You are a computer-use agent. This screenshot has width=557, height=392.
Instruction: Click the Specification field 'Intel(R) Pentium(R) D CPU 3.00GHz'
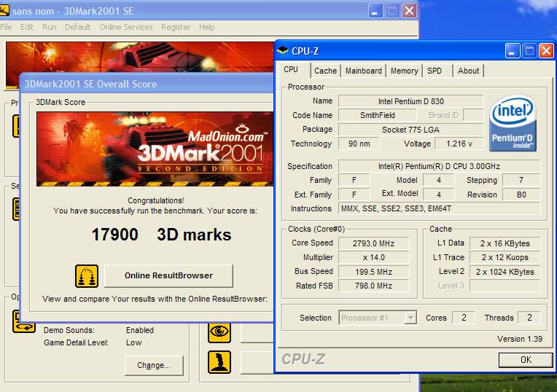439,166
